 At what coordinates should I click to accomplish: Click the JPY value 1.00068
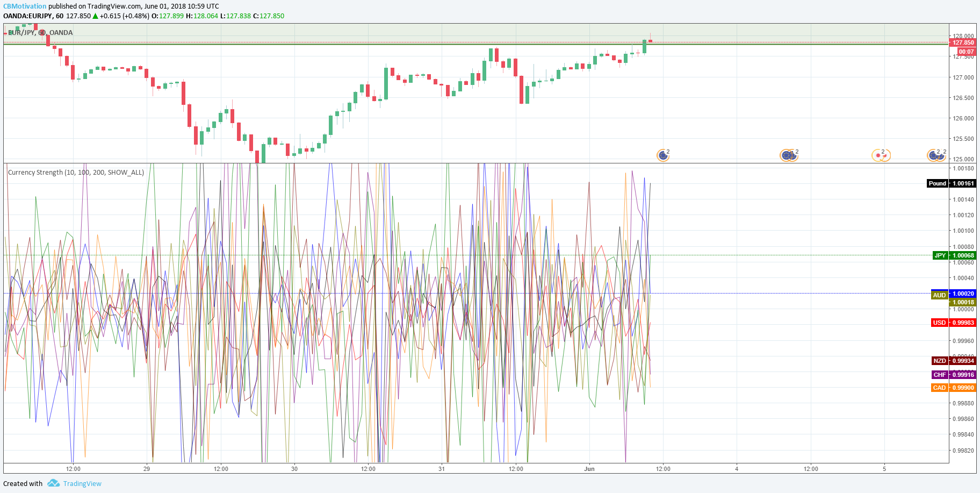click(963, 255)
